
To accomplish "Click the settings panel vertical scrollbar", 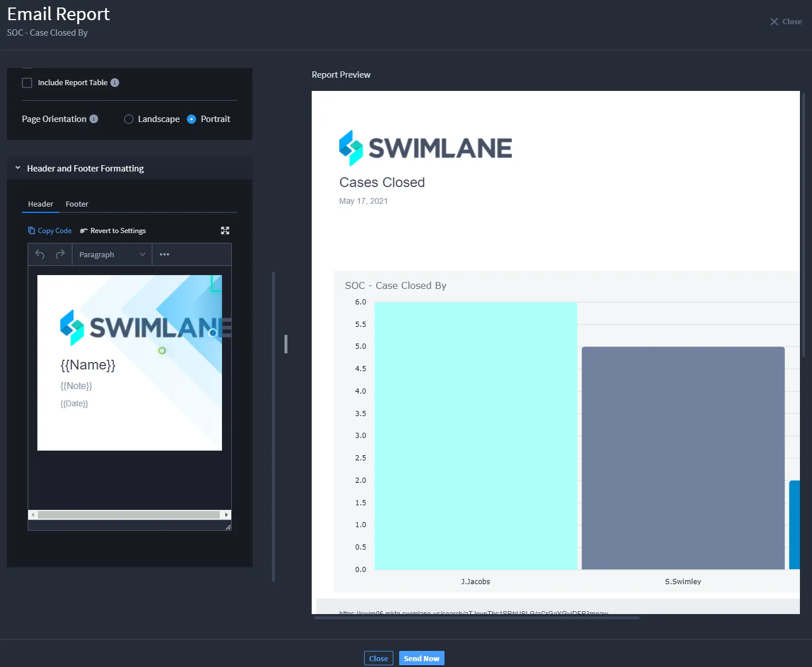I will click(x=273, y=426).
